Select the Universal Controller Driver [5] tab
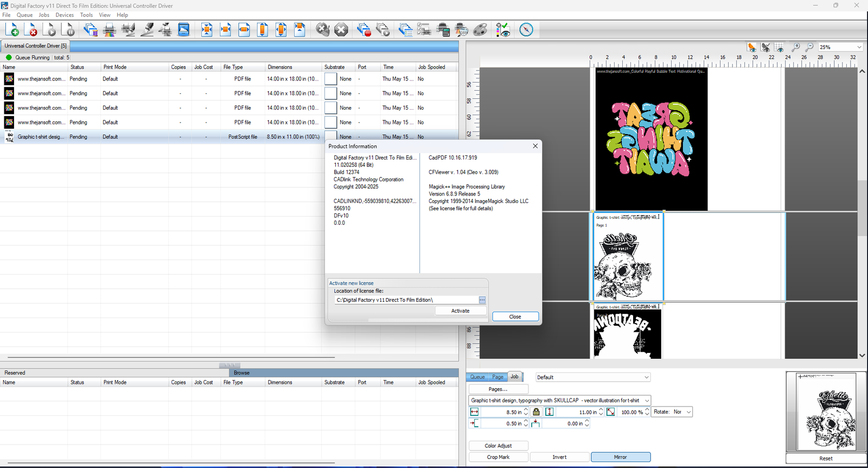 (36, 46)
